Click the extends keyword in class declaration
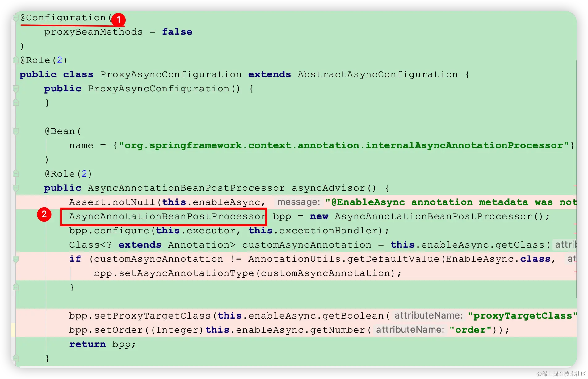The image size is (588, 379). click(x=270, y=74)
